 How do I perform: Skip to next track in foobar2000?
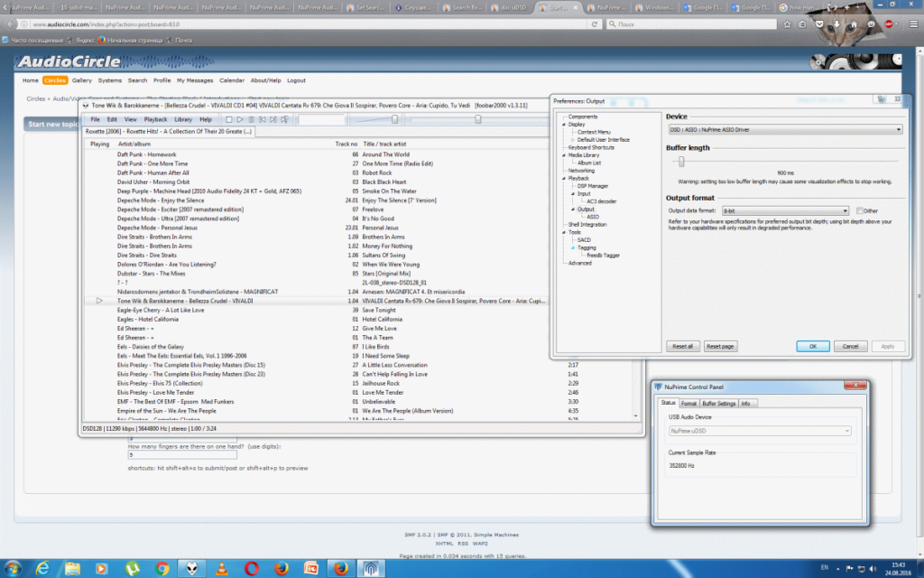[x=273, y=120]
